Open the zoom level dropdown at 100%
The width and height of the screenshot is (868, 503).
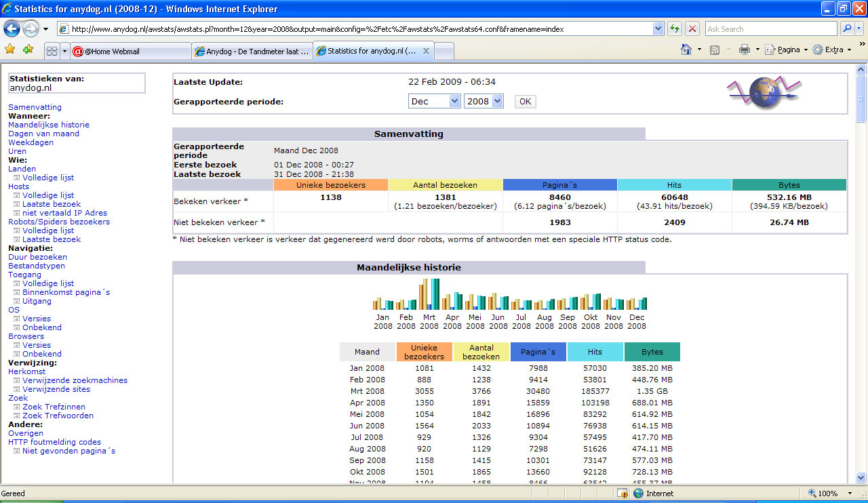[x=850, y=494]
